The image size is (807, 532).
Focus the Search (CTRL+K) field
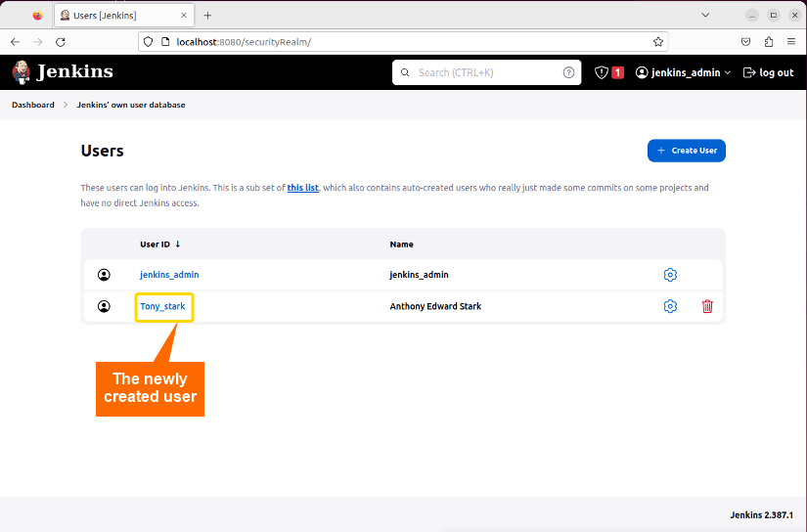[486, 72]
